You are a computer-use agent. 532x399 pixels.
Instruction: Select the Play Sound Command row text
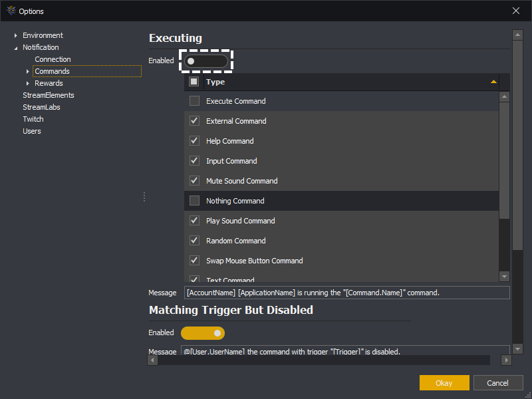click(241, 221)
